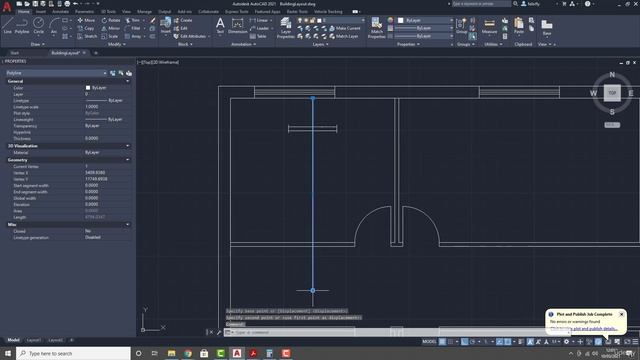Collapse the General properties section
This screenshot has height=360, width=640.
(127, 81)
